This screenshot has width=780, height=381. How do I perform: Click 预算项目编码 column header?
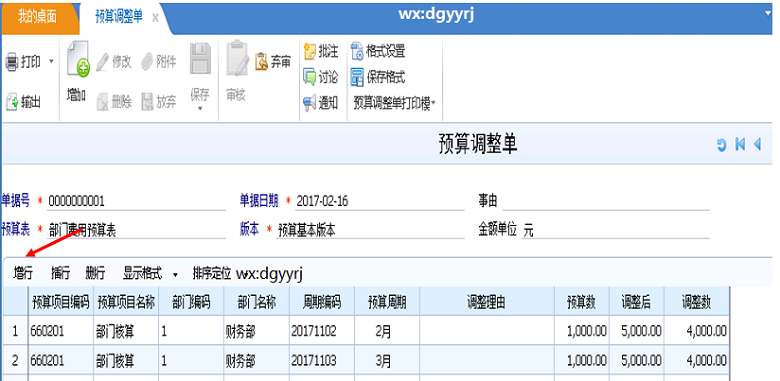point(61,302)
